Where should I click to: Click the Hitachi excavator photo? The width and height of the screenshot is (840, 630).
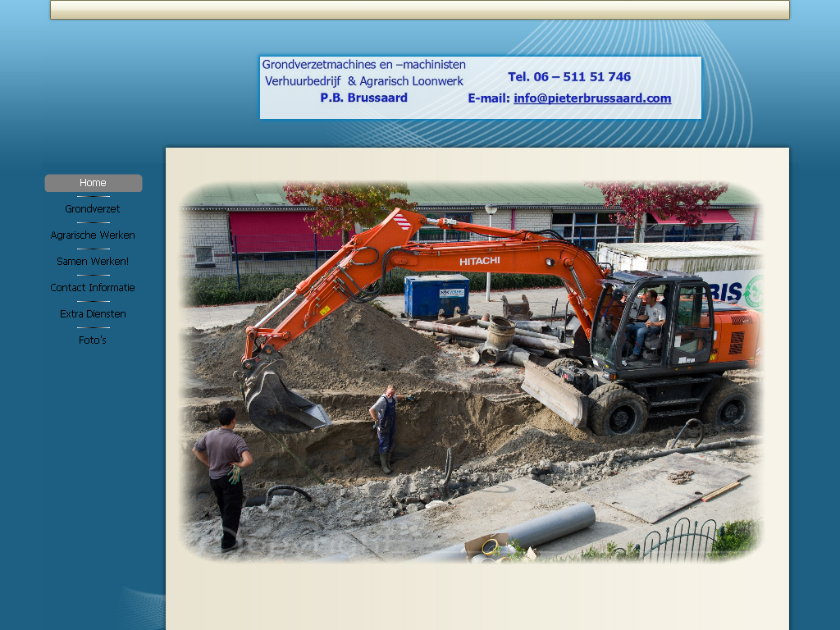coord(472,372)
